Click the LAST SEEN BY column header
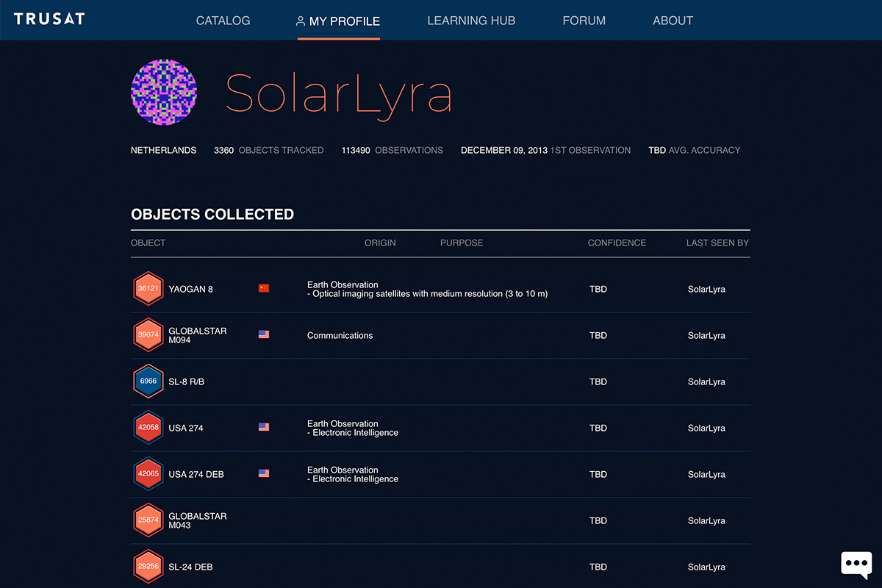 click(718, 243)
